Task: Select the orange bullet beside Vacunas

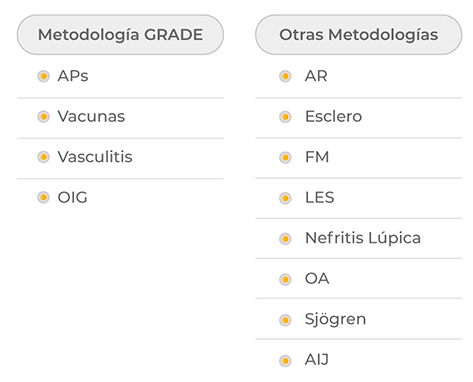Action: 43,117
